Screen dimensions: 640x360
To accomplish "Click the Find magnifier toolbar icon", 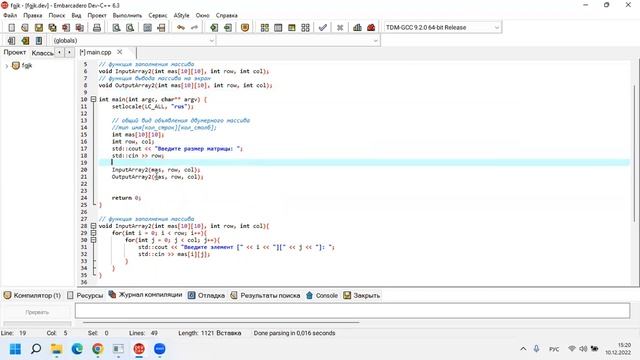I will click(x=116, y=27).
